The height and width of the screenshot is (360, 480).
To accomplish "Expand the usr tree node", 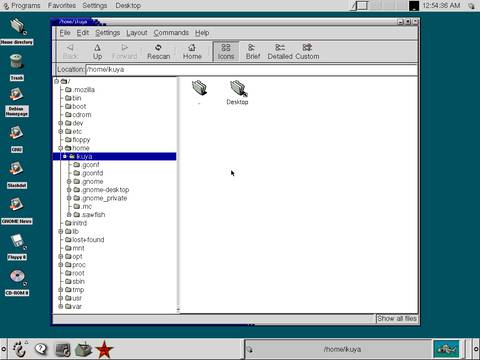I will coord(61,298).
